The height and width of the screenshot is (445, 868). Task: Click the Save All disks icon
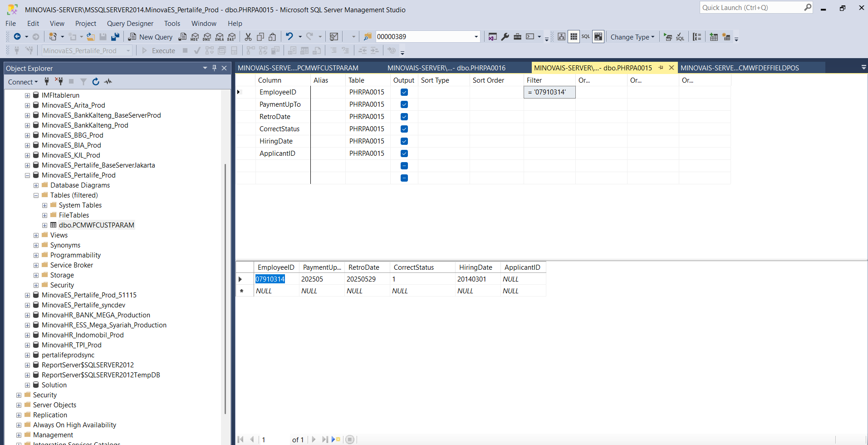pyautogui.click(x=115, y=37)
